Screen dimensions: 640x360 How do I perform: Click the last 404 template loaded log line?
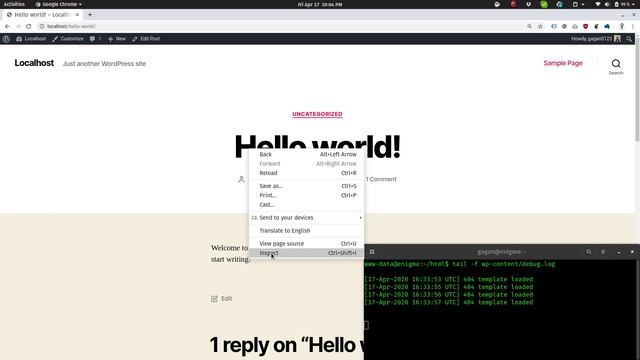(x=449, y=302)
